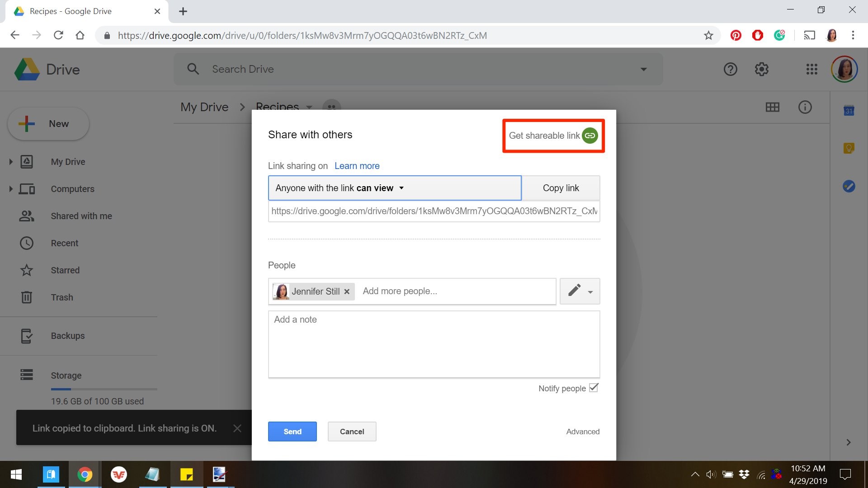Click the Help icon in Google Drive
Image resolution: width=868 pixels, height=488 pixels.
[x=730, y=69]
